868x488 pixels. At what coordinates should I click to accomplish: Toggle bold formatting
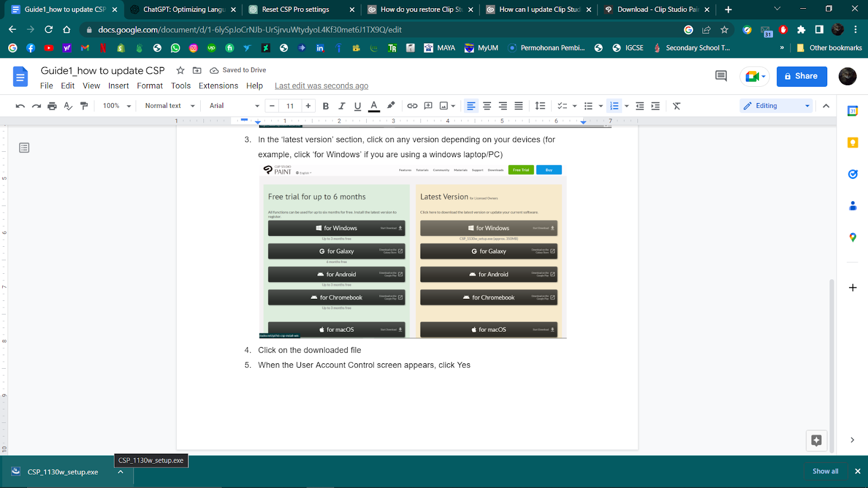coord(325,106)
